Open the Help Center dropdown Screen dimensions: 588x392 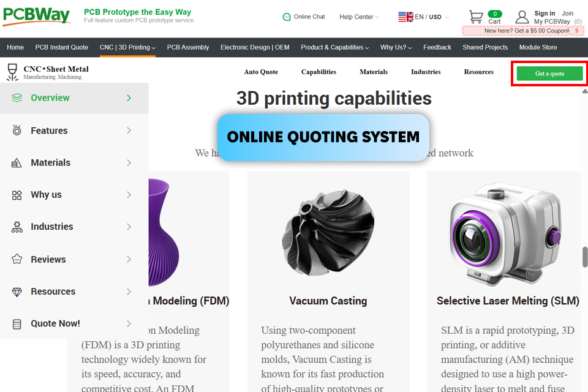tap(359, 17)
